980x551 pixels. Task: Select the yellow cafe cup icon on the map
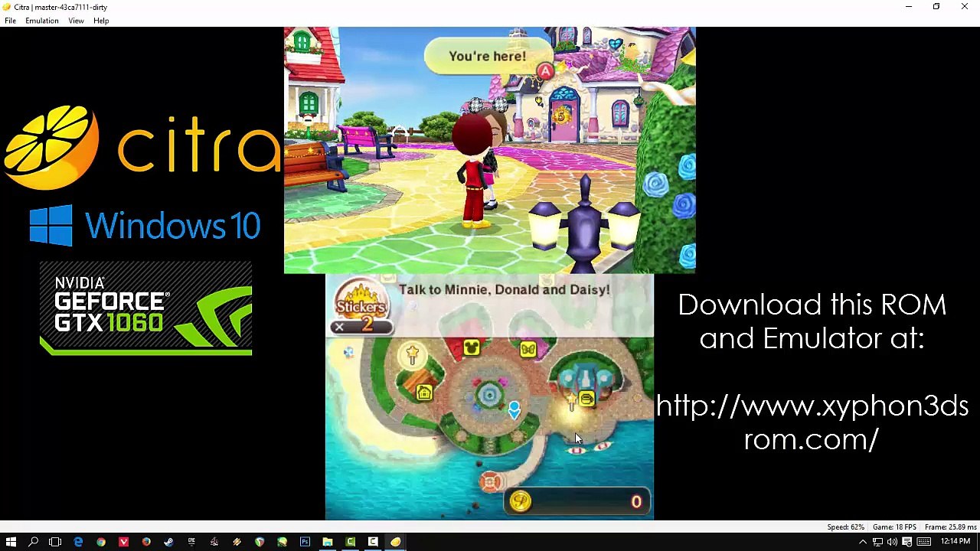point(587,399)
